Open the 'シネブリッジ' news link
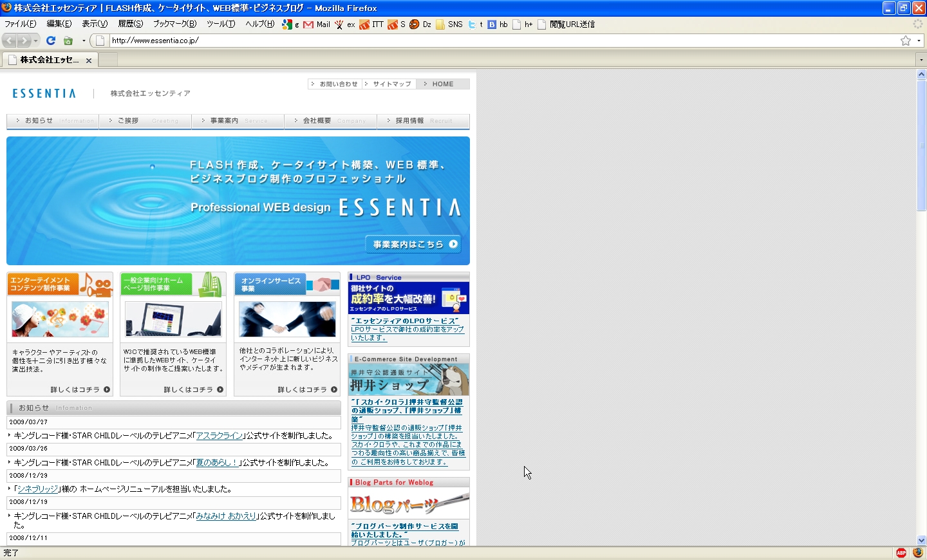This screenshot has height=560, width=927. 37,489
